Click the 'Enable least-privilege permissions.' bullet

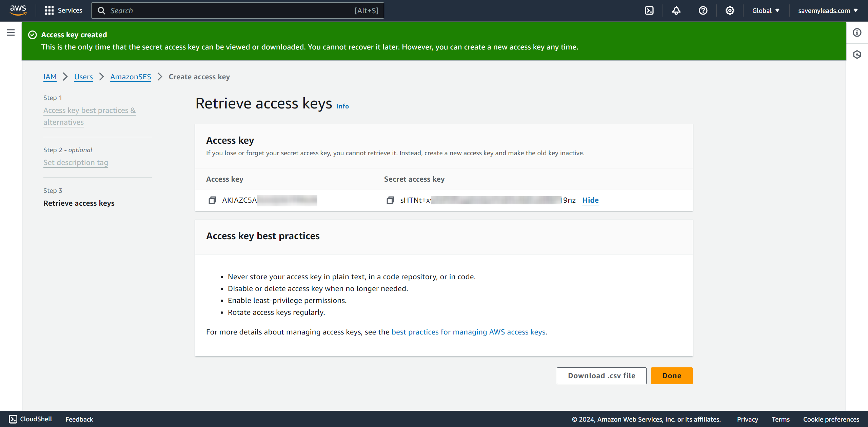(x=287, y=301)
